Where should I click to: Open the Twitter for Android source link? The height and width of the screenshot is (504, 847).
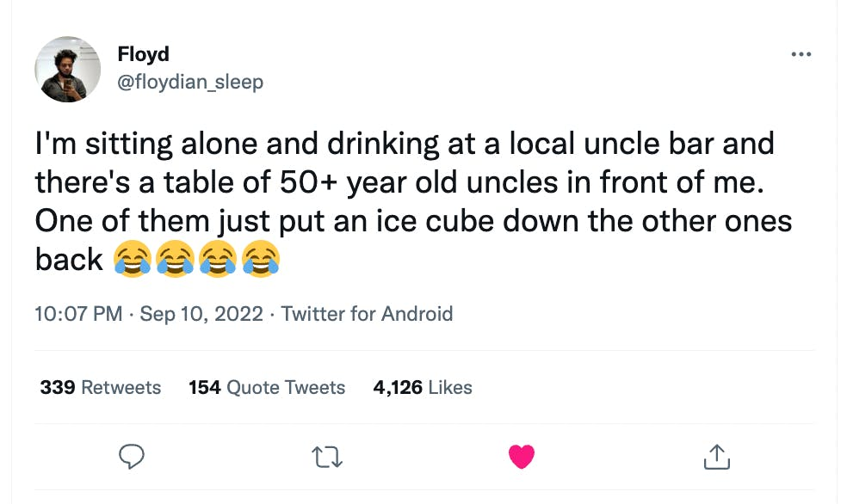pyautogui.click(x=367, y=313)
